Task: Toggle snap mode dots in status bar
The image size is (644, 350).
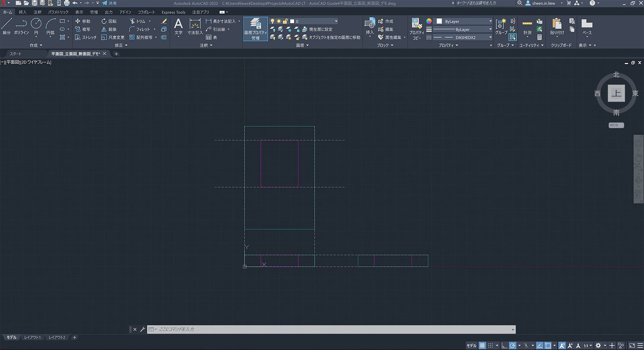Action: (490, 345)
